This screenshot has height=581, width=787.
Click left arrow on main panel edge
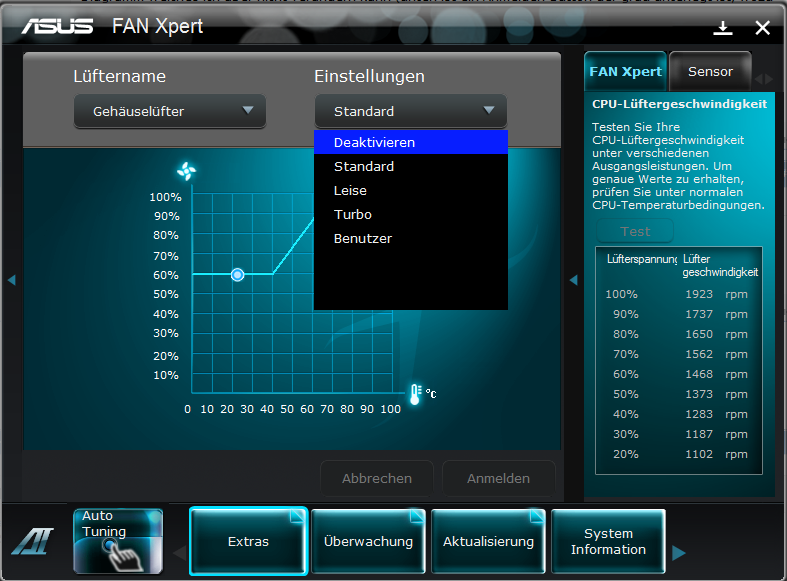(12, 280)
